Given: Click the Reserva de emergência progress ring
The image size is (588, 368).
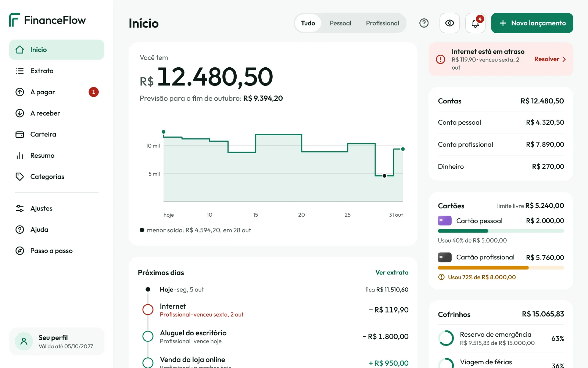Looking at the screenshot, I should click(x=446, y=338).
